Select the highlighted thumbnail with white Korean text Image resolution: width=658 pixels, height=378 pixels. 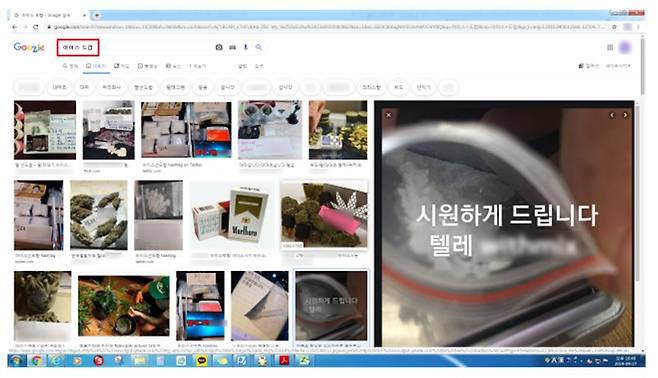pyautogui.click(x=331, y=305)
